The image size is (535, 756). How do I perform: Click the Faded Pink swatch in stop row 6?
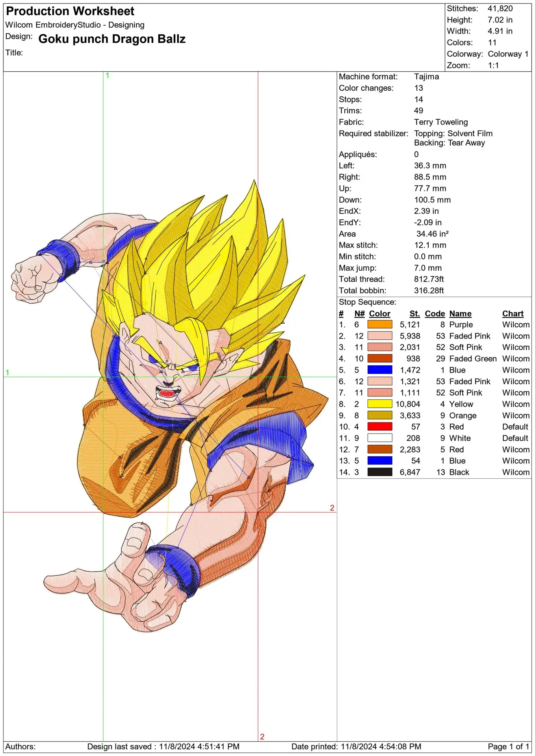[380, 382]
